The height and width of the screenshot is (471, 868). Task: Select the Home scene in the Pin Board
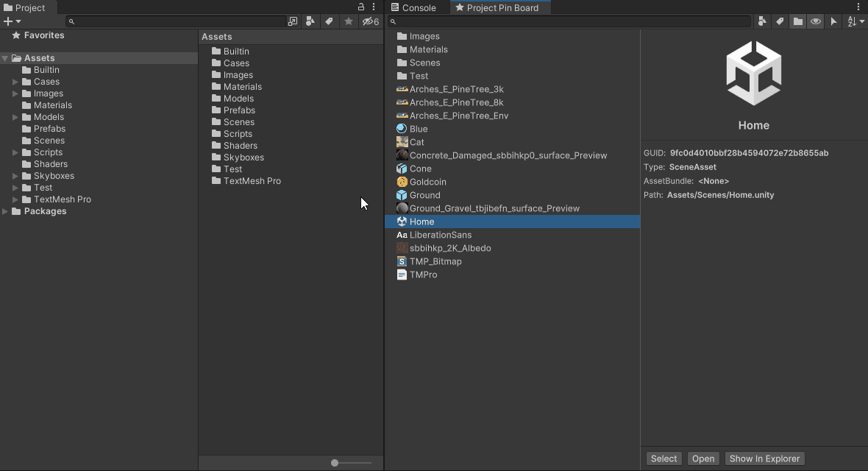pos(512,222)
